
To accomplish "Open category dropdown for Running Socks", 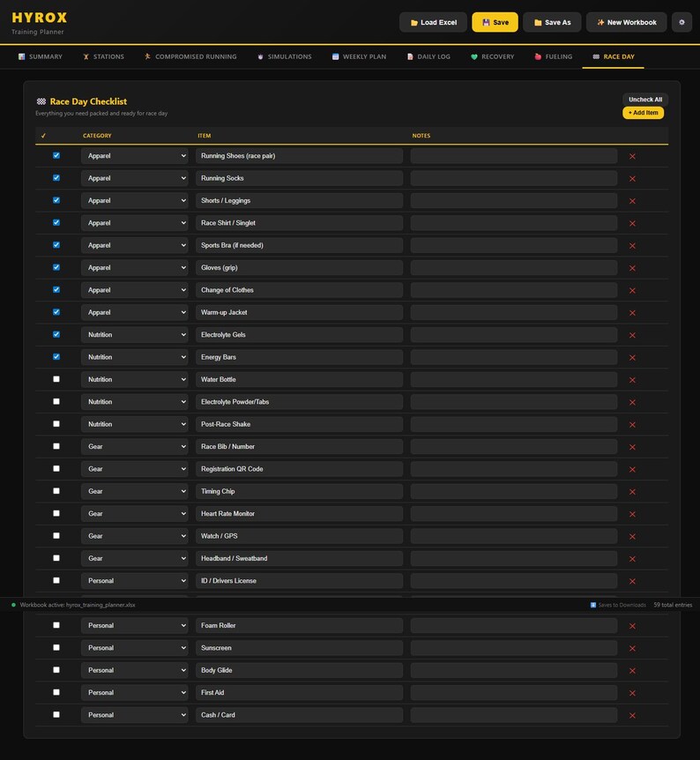I will point(134,178).
